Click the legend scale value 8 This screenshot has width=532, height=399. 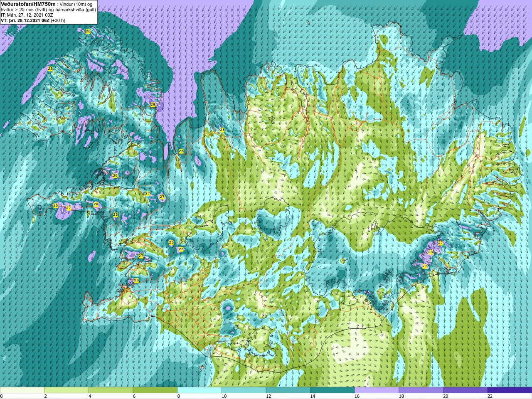pyautogui.click(x=179, y=396)
